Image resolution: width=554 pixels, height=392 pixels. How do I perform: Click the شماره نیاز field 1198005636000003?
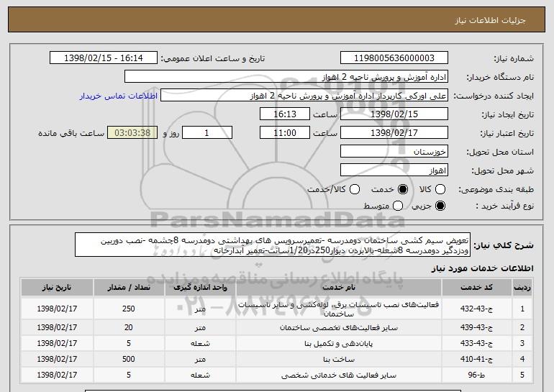[x=394, y=58]
